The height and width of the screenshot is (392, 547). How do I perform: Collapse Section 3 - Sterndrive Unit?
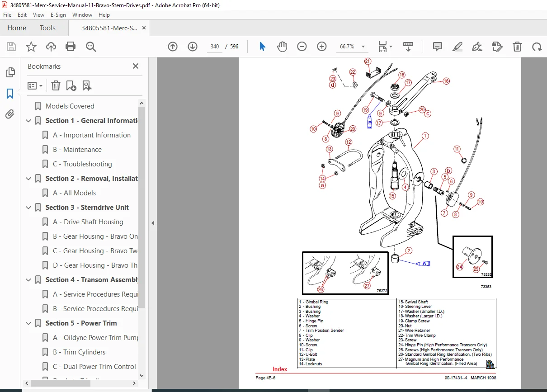28,208
